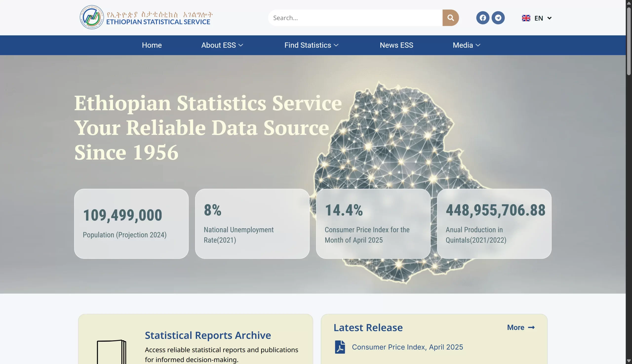632x364 pixels.
Task: Click the arrow icon next to More
Action: point(531,327)
